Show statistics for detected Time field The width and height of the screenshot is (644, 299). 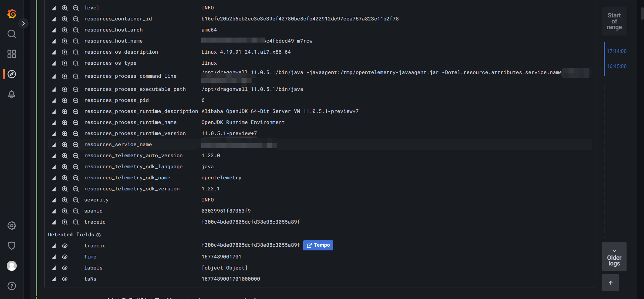tap(54, 257)
